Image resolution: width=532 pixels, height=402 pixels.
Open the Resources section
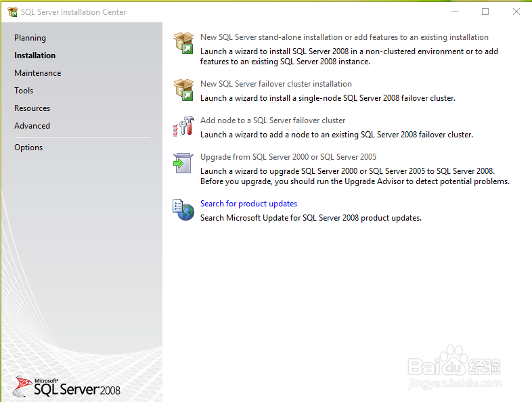click(32, 108)
